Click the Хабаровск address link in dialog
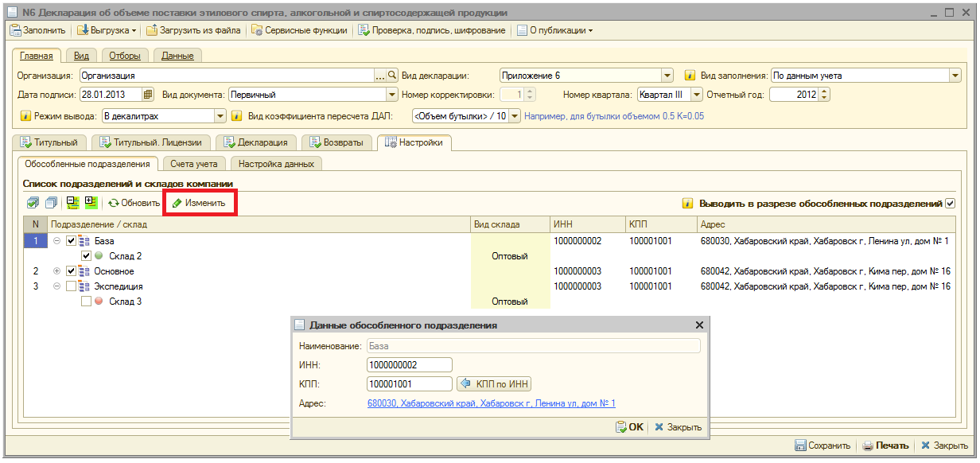The height and width of the screenshot is (463, 980). point(491,403)
